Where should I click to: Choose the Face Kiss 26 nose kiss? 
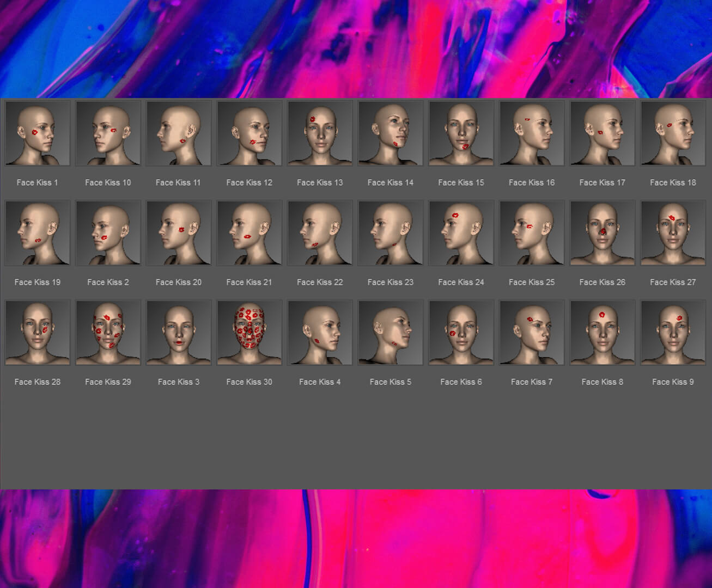click(x=602, y=232)
